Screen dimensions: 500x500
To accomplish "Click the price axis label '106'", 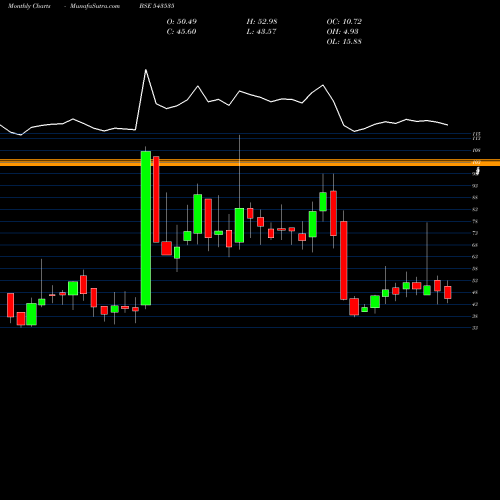I will coord(476,150).
